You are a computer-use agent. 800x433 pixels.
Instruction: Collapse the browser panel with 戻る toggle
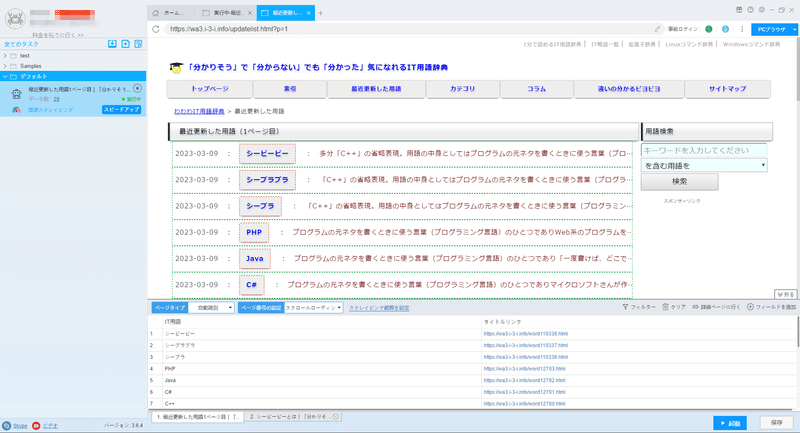click(x=785, y=294)
